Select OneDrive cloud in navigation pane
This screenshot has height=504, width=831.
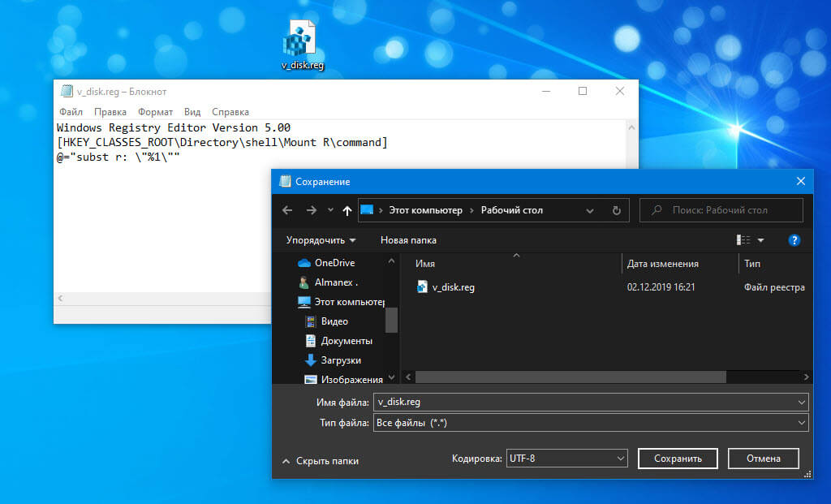[x=326, y=263]
